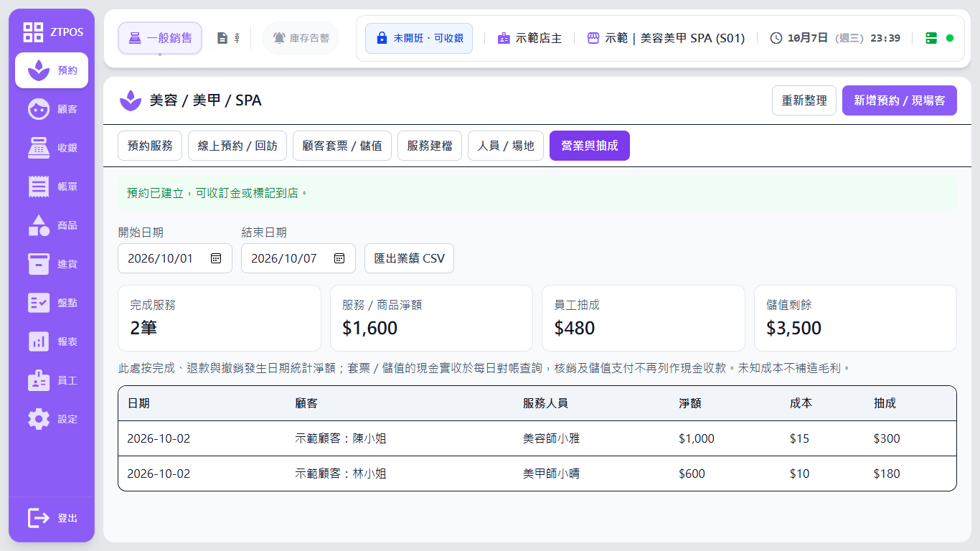Export report with 匯出業績 CSV
980x551 pixels.
(x=409, y=258)
